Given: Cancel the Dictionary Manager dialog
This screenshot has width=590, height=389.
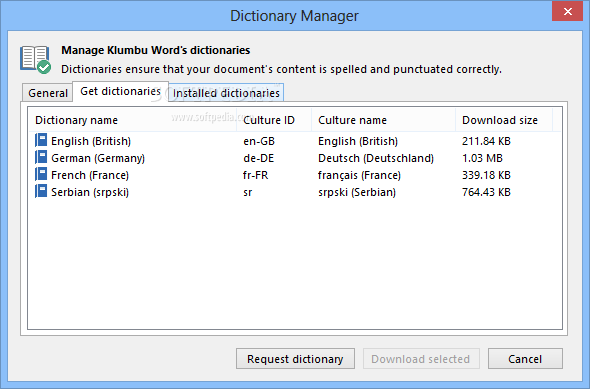Looking at the screenshot, I should [x=525, y=359].
